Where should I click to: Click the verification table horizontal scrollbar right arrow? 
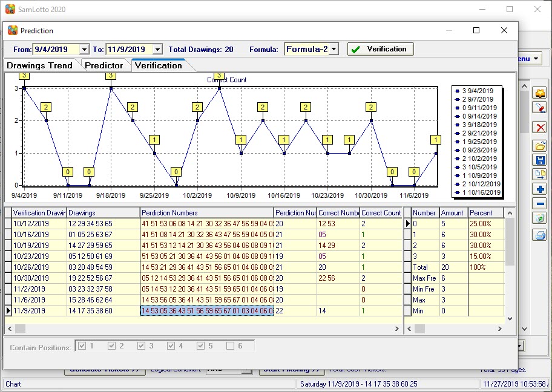[397, 328]
